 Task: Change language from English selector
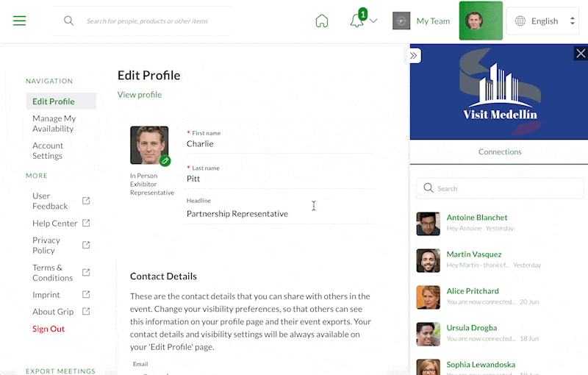(x=542, y=21)
